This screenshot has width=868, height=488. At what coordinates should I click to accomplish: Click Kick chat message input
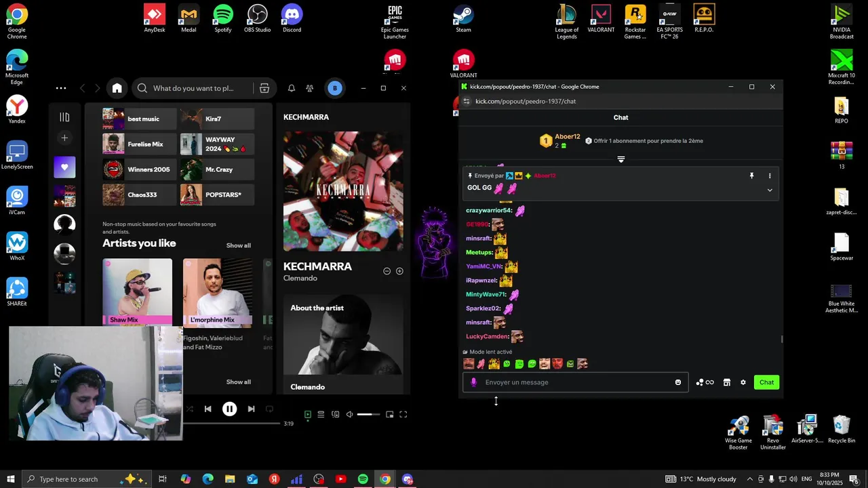(x=575, y=382)
